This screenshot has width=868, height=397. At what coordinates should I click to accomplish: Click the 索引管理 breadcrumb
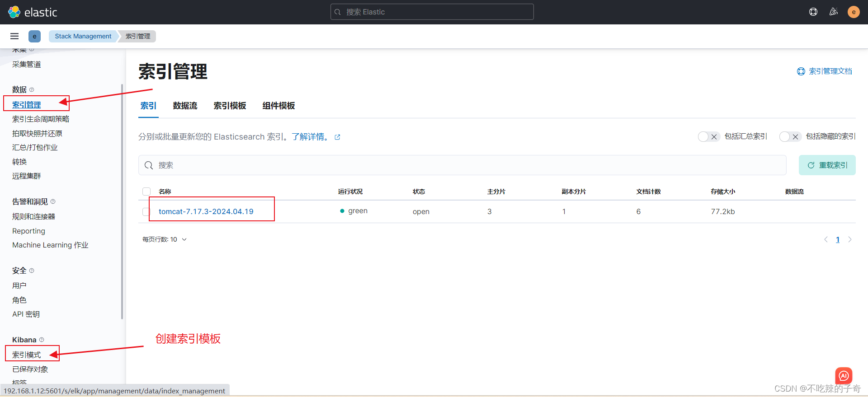pos(138,36)
